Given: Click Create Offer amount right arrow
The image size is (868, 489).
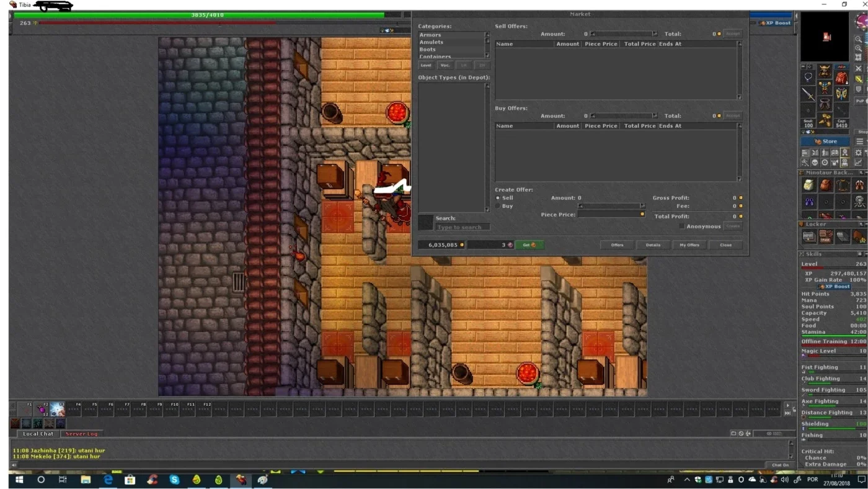Looking at the screenshot, I should [642, 206].
